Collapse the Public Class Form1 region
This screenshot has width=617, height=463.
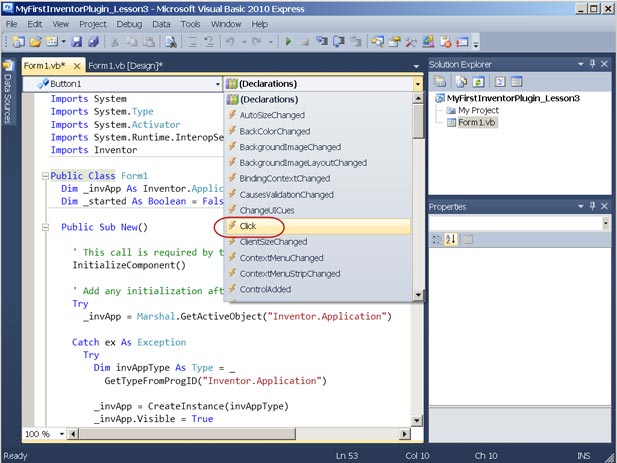(45, 176)
